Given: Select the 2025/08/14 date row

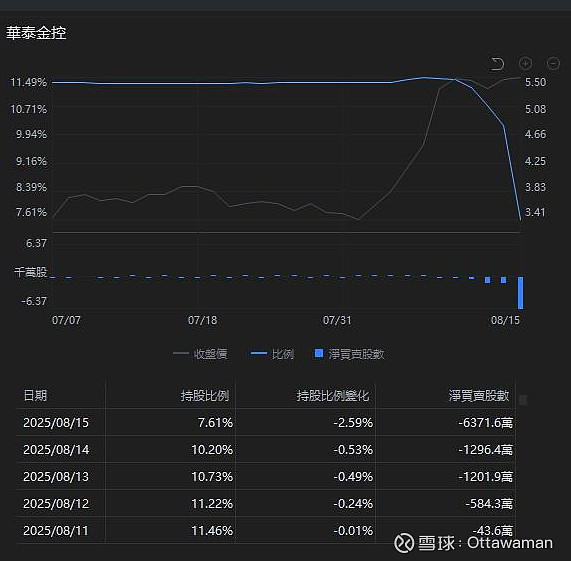Looking at the screenshot, I should 266,449.
